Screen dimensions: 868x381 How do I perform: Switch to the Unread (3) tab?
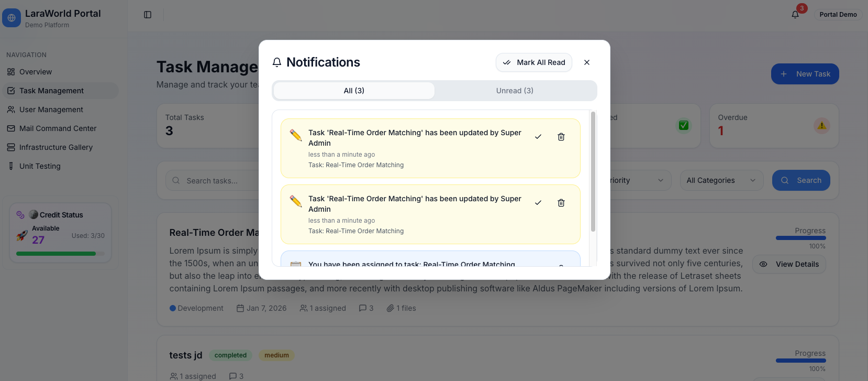[x=515, y=90]
